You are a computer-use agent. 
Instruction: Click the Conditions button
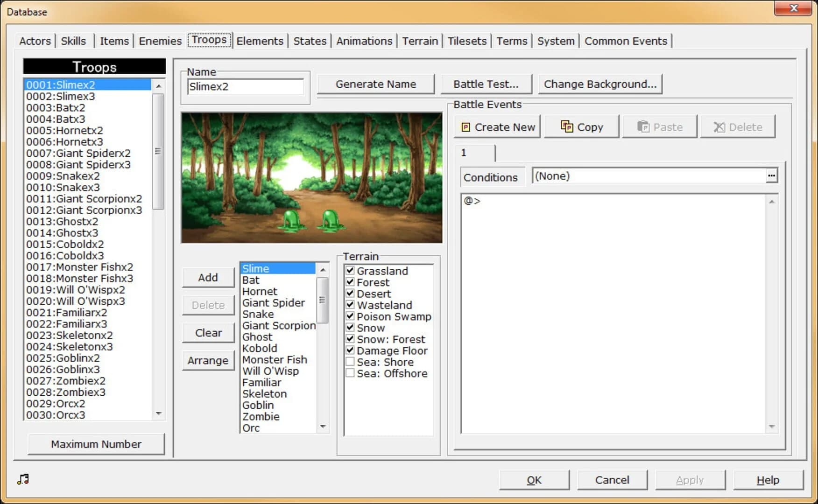[492, 177]
